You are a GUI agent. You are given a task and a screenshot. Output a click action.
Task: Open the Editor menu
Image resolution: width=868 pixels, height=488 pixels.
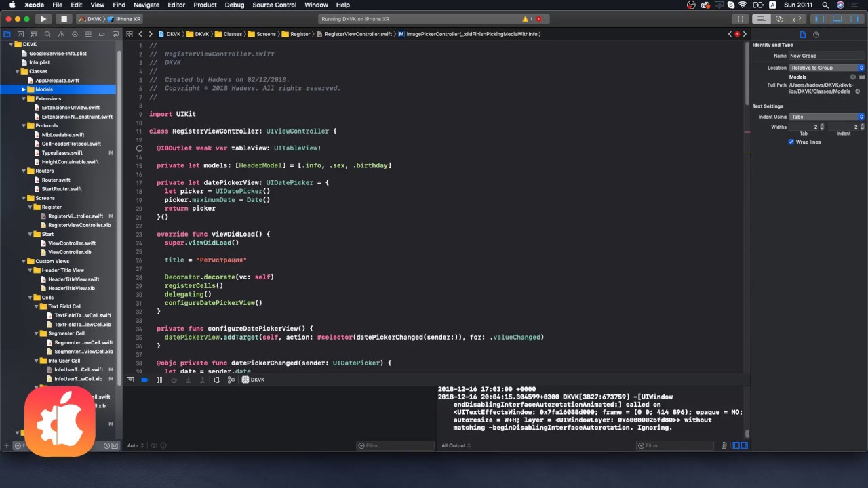pos(176,5)
